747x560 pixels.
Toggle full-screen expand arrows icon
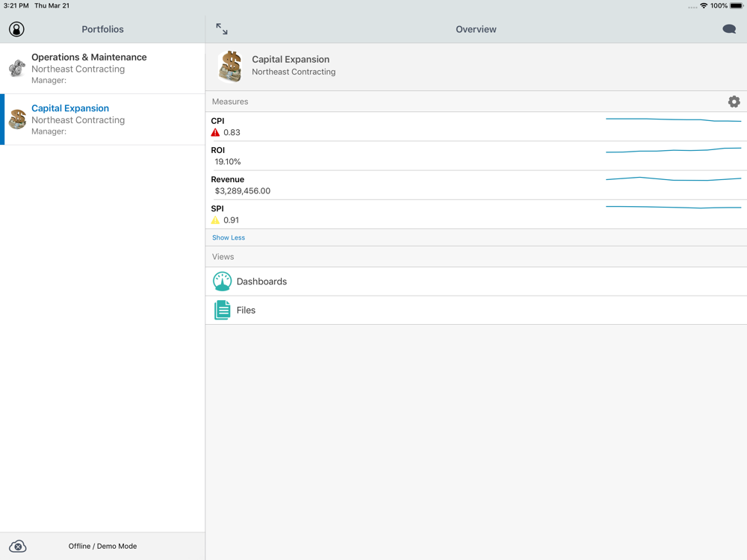(x=222, y=29)
